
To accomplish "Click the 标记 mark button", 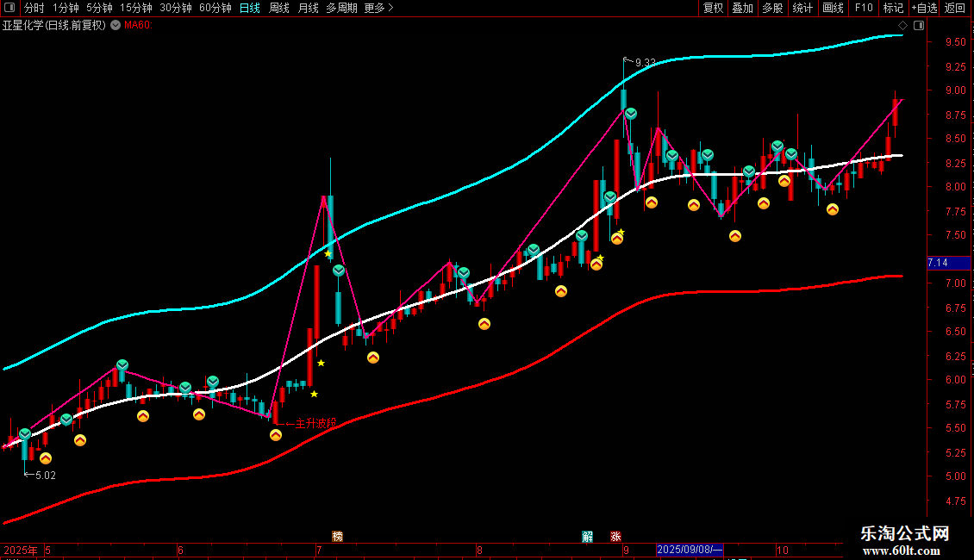I will pyautogui.click(x=893, y=8).
